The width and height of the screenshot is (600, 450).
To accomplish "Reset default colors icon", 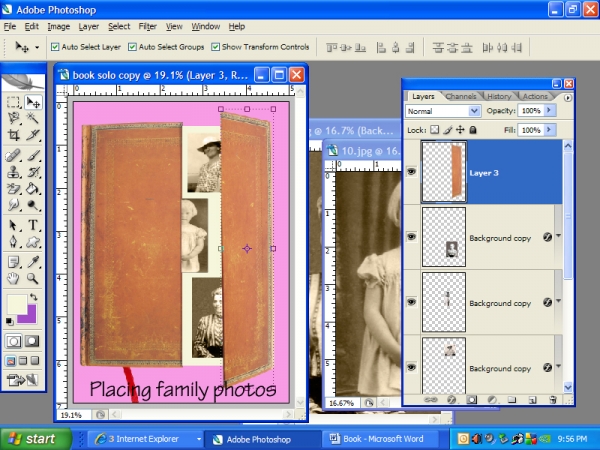I will pos(9,321).
